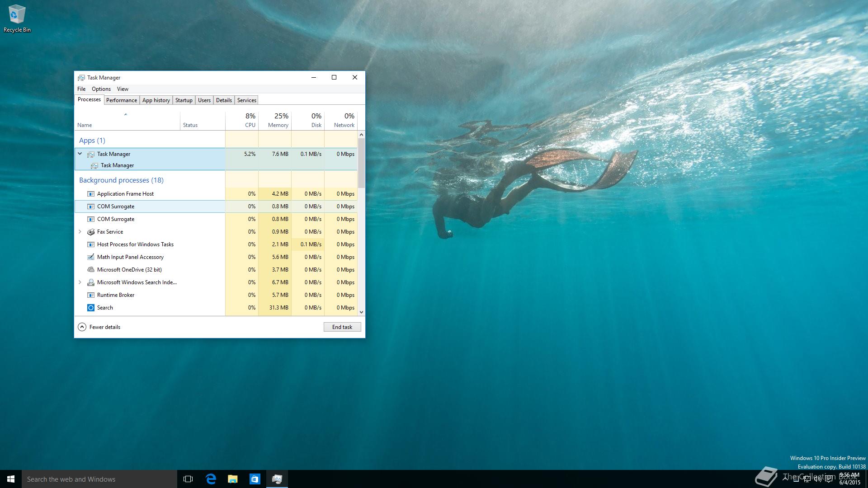868x488 pixels.
Task: Click the Task Manager taskbar button
Action: (x=277, y=479)
